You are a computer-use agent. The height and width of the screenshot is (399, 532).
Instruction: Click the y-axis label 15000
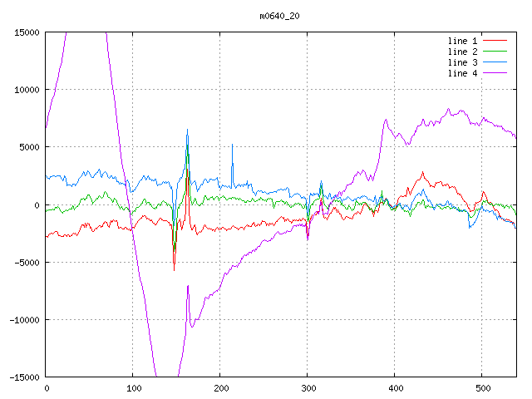27,32
